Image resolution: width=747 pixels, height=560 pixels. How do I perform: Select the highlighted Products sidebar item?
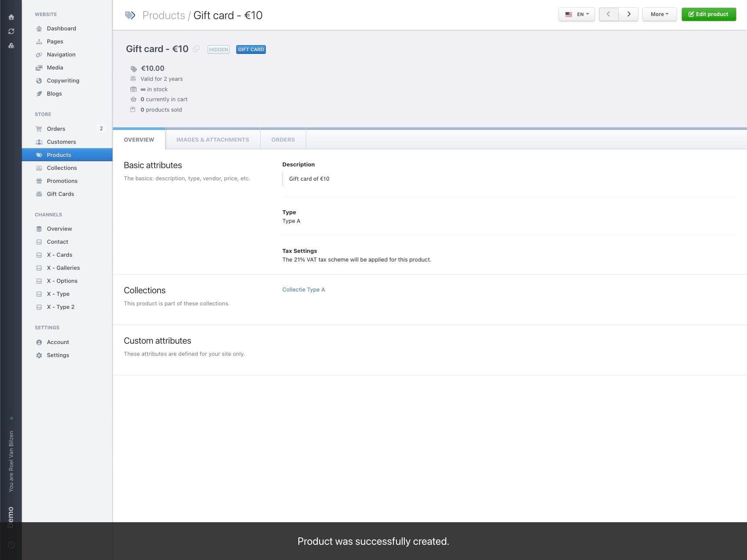click(67, 155)
